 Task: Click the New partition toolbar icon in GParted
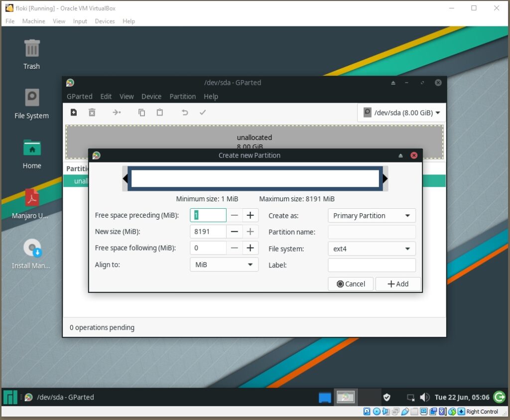click(74, 112)
